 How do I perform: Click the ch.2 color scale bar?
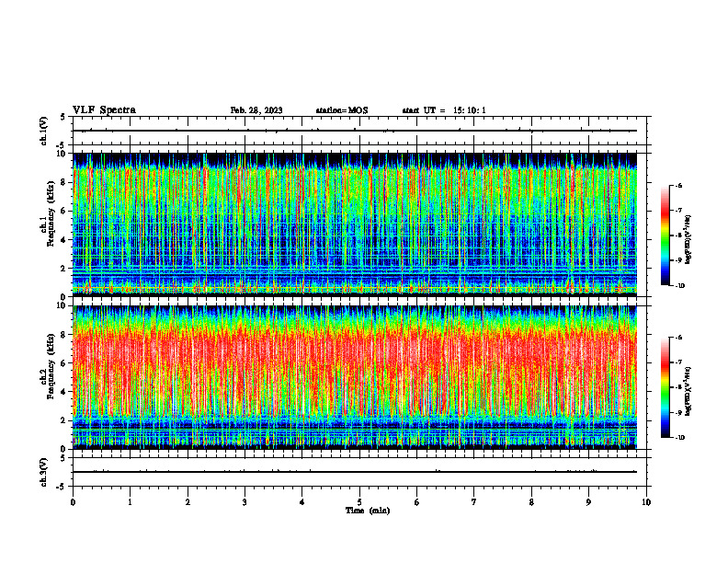coord(665,387)
